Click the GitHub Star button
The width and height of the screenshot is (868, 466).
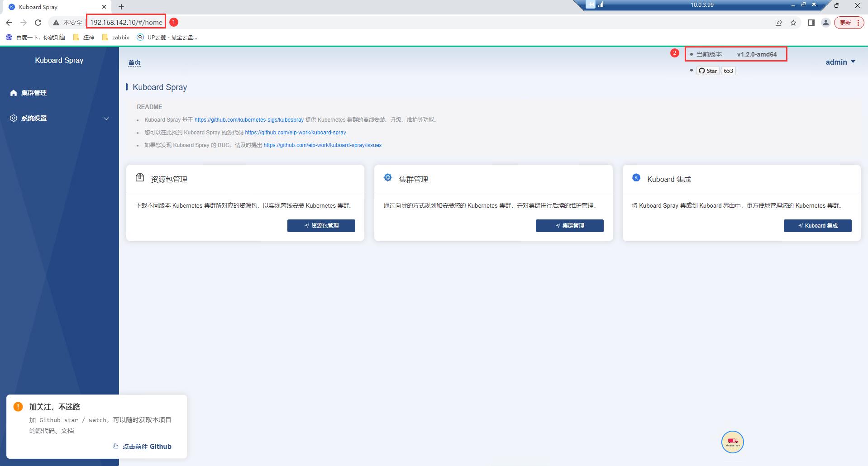click(708, 71)
